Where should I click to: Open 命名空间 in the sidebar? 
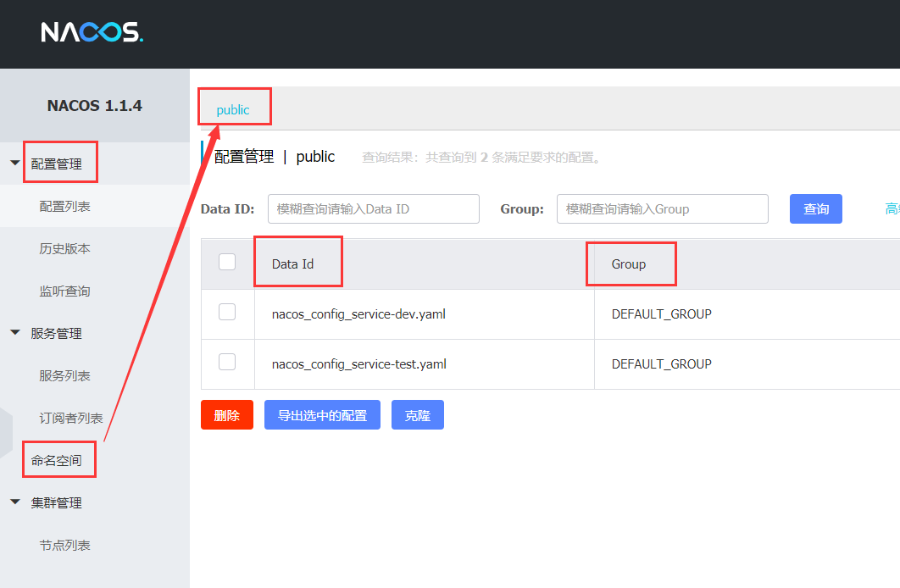(x=56, y=461)
